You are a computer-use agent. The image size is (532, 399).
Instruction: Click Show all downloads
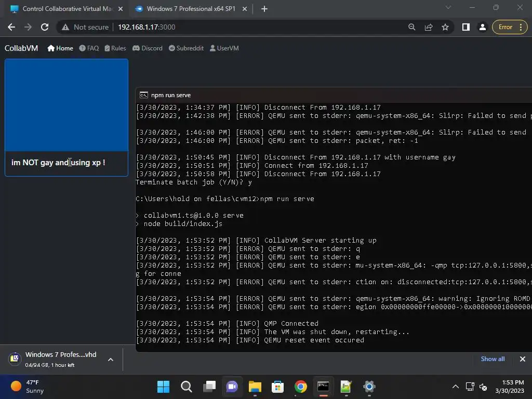pos(493,359)
